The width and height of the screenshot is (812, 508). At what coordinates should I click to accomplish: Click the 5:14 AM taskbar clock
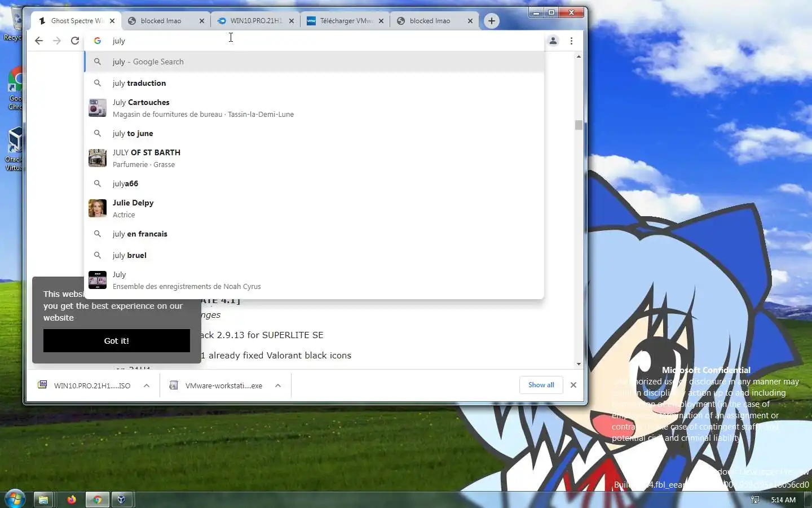pyautogui.click(x=783, y=500)
